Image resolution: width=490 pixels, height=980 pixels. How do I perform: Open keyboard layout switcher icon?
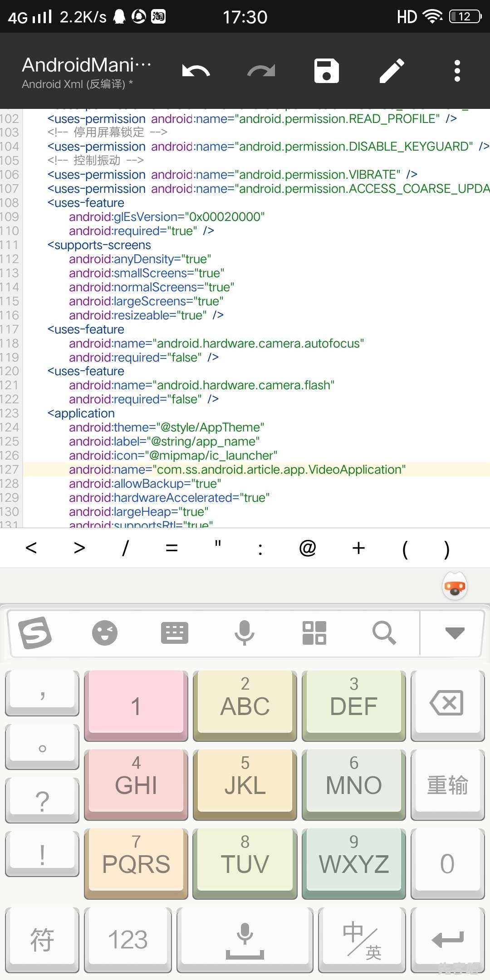click(x=175, y=633)
